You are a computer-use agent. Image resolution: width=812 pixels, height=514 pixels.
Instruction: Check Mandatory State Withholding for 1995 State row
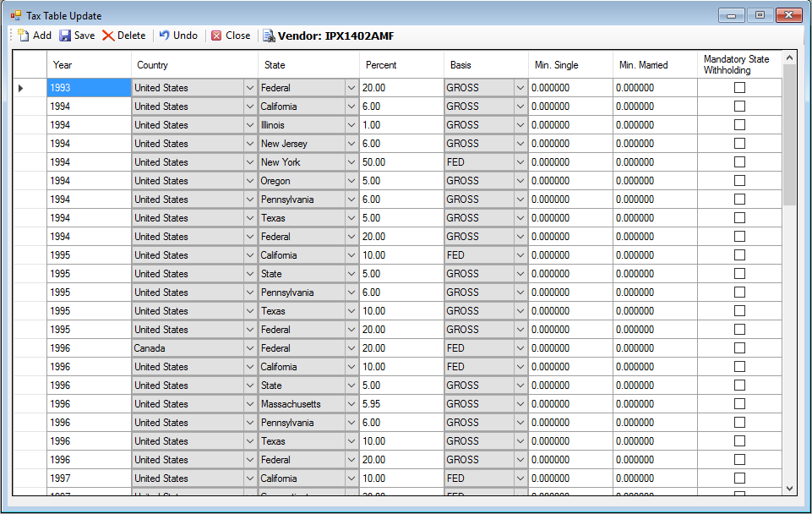(x=739, y=274)
